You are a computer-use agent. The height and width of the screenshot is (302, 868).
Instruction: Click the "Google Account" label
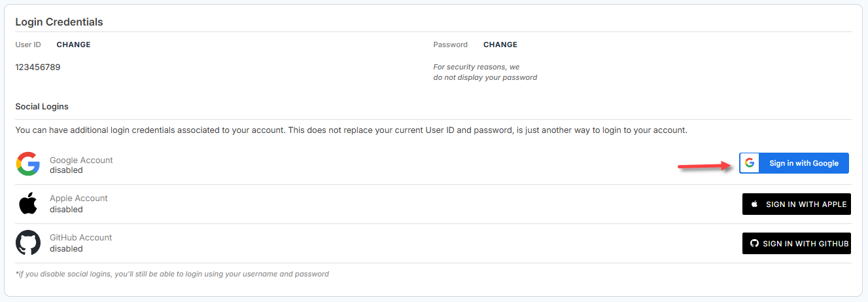[81, 160]
